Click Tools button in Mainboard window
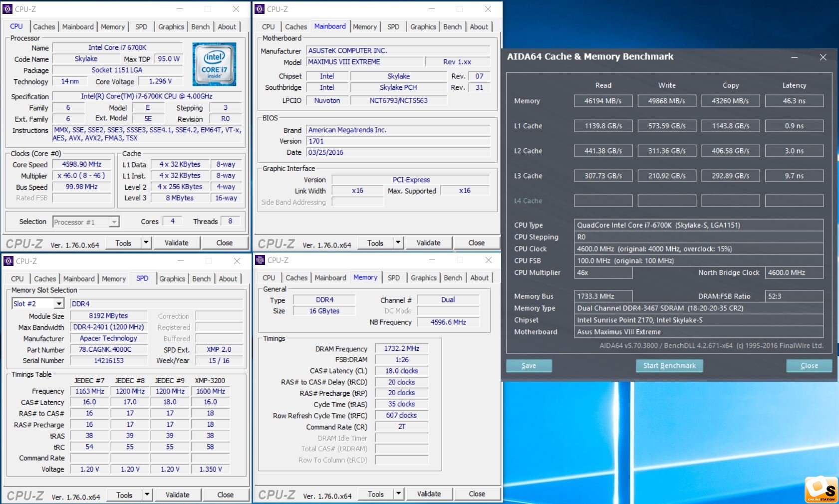 pyautogui.click(x=375, y=243)
